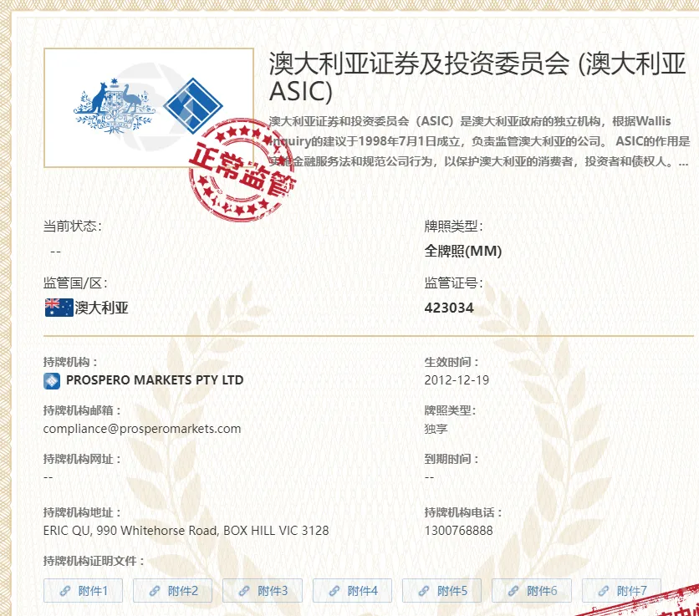Open attachment 附件2

(172, 591)
